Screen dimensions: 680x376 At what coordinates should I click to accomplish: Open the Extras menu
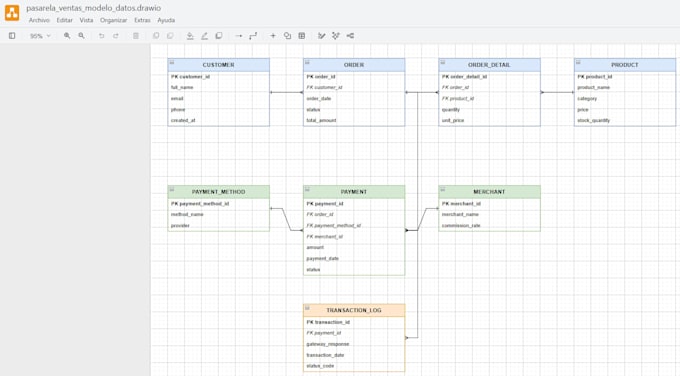pyautogui.click(x=142, y=20)
